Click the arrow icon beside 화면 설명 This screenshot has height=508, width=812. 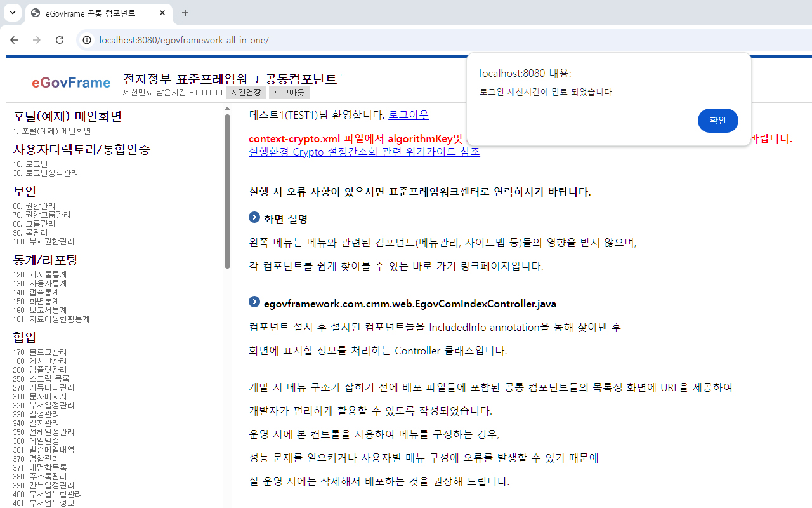click(x=254, y=218)
